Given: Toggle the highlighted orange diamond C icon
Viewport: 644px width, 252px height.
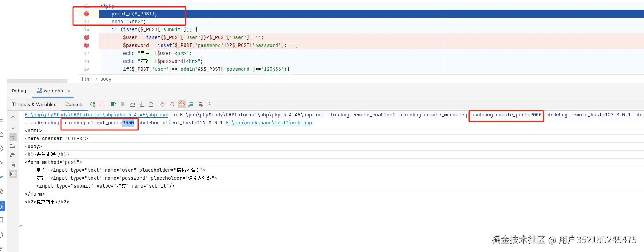Looking at the screenshot, I should tap(182, 105).
